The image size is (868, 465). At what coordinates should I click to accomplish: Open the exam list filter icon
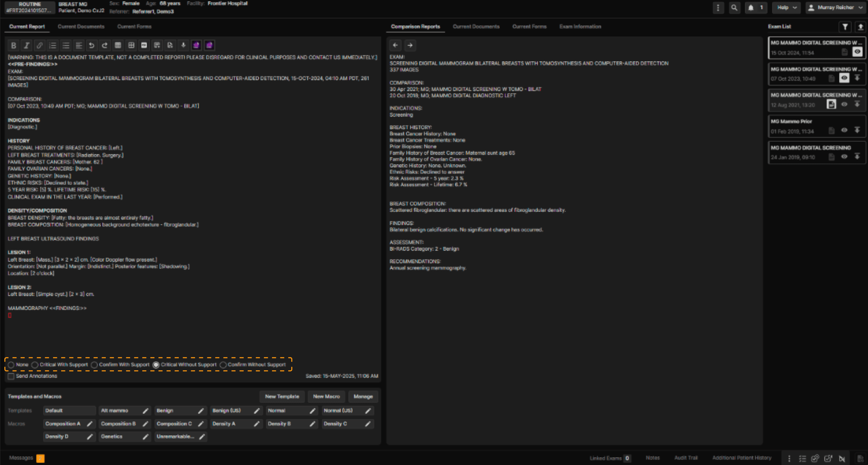(x=845, y=27)
